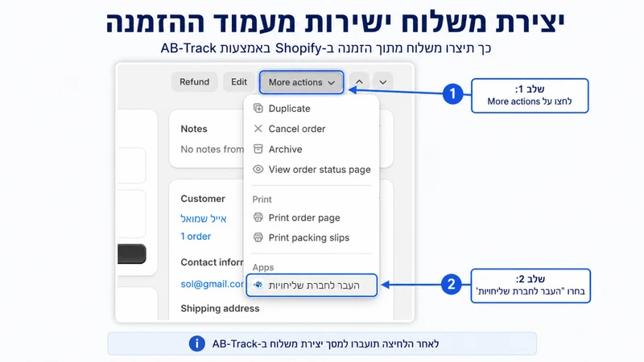644x362 pixels.
Task: Select Print packing slips
Action: 311,237
